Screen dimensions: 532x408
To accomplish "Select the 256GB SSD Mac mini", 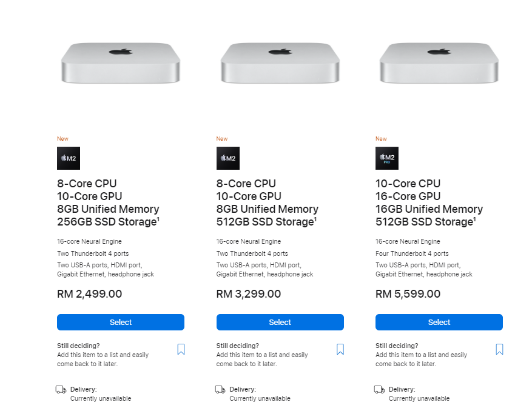I will (121, 322).
